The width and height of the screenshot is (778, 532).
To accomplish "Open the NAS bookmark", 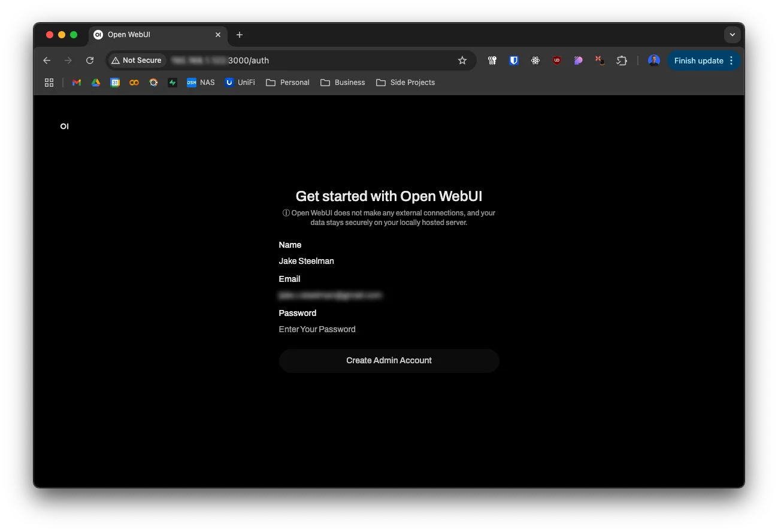I will pyautogui.click(x=201, y=83).
